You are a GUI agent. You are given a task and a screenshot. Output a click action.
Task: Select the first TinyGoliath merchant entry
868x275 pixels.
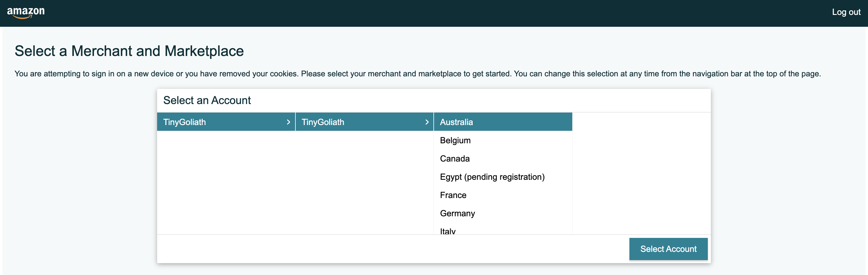[185, 122]
